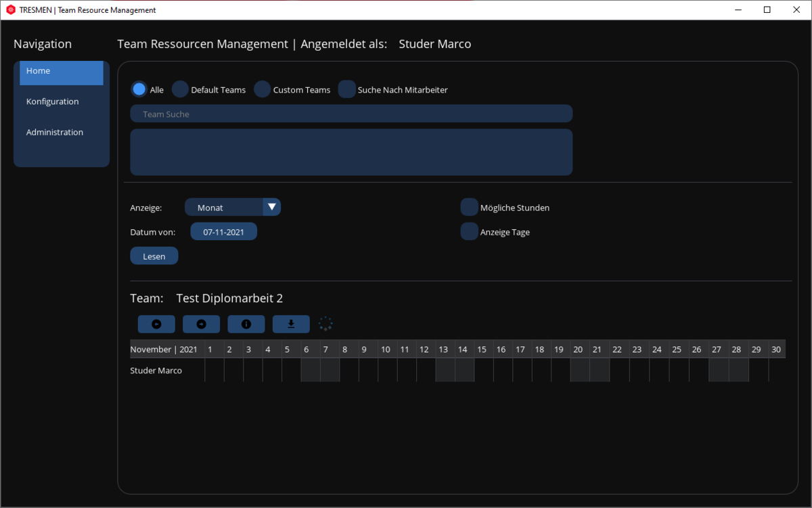Open the Datum von date picker

223,232
